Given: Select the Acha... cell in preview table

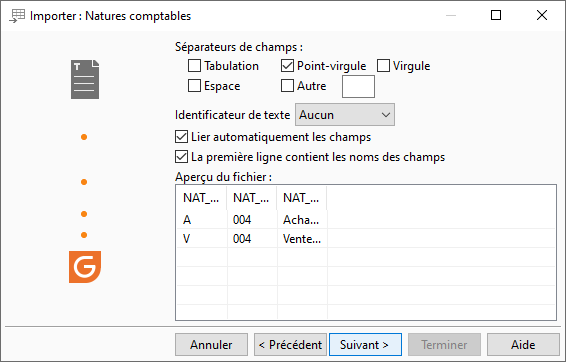Looking at the screenshot, I should point(302,219).
